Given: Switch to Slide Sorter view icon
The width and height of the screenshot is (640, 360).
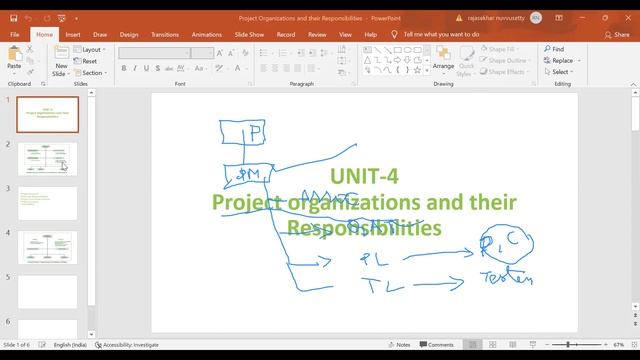Looking at the screenshot, I should 493,345.
